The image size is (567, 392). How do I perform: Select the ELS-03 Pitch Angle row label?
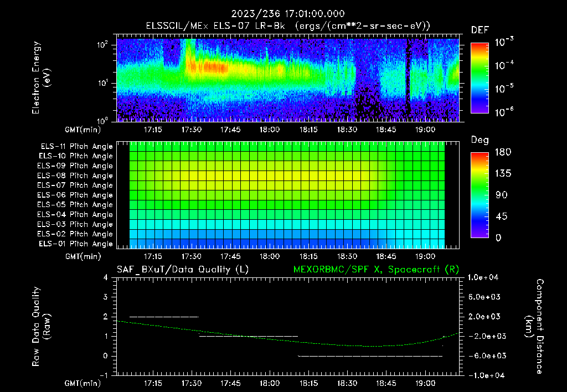click(x=75, y=225)
